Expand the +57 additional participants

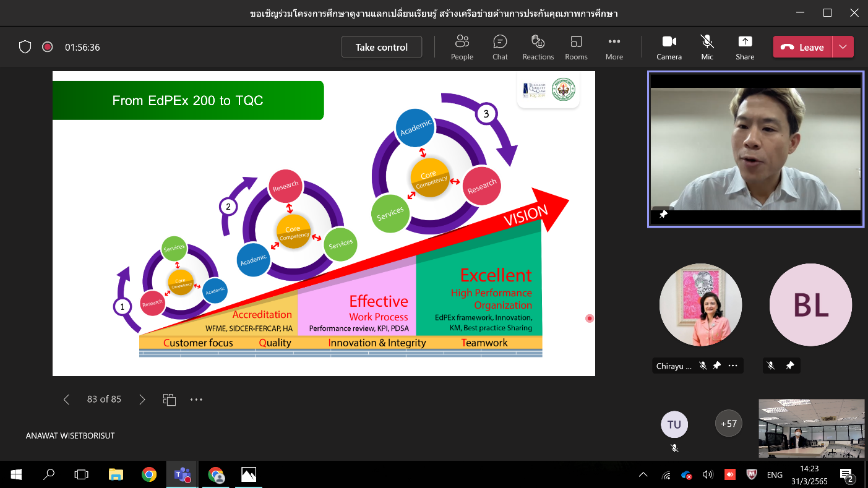pos(729,424)
